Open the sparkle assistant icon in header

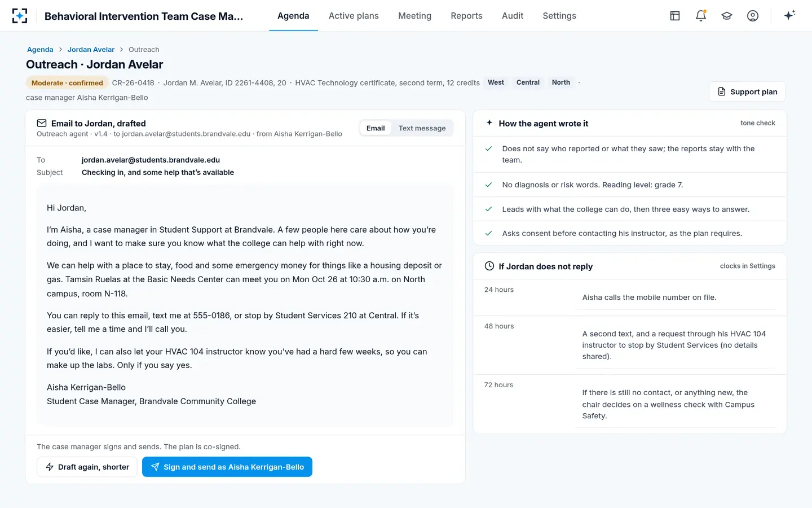coord(789,15)
